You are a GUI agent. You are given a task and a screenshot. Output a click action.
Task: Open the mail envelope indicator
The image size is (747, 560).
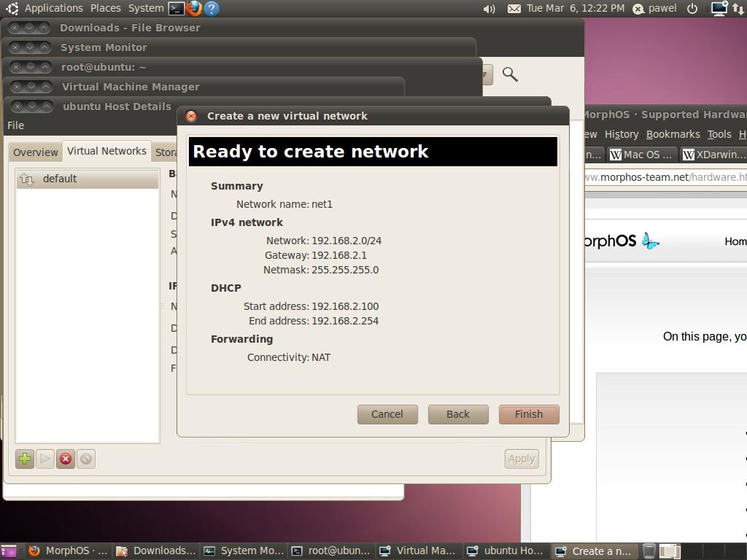(514, 9)
